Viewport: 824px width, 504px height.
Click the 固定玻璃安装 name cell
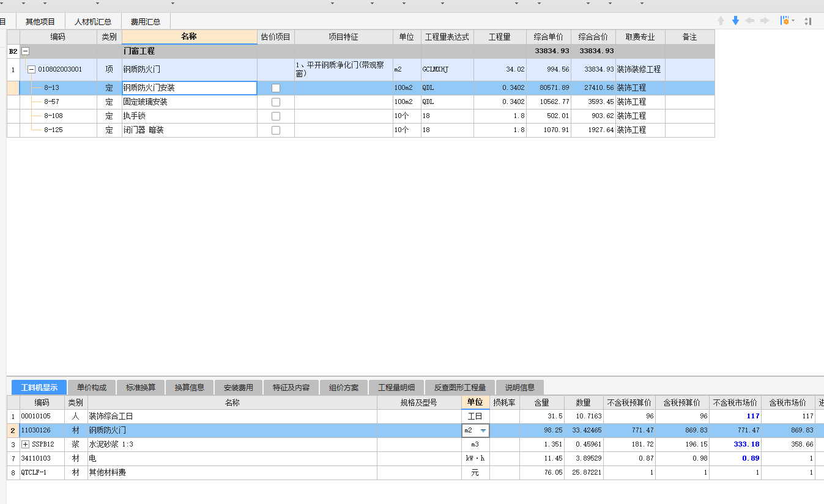190,102
